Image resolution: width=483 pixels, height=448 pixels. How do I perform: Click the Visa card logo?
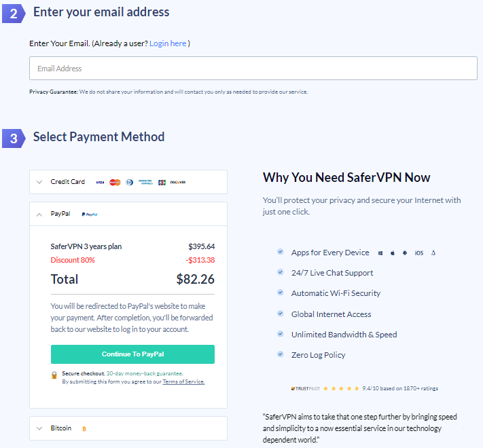coord(100,183)
